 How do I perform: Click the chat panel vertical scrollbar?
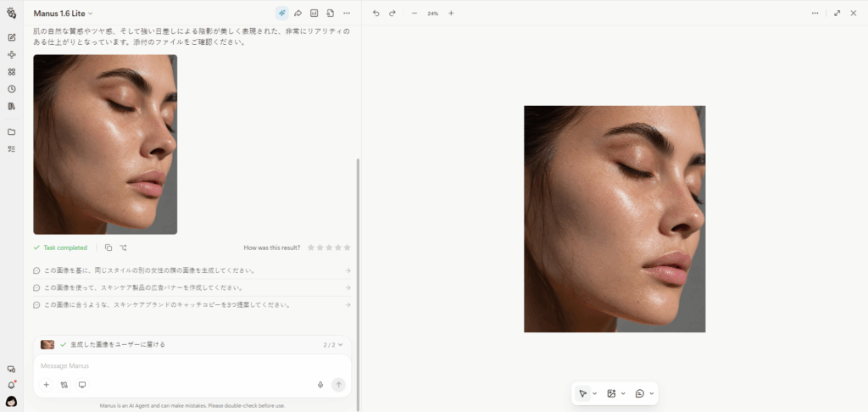click(x=359, y=284)
